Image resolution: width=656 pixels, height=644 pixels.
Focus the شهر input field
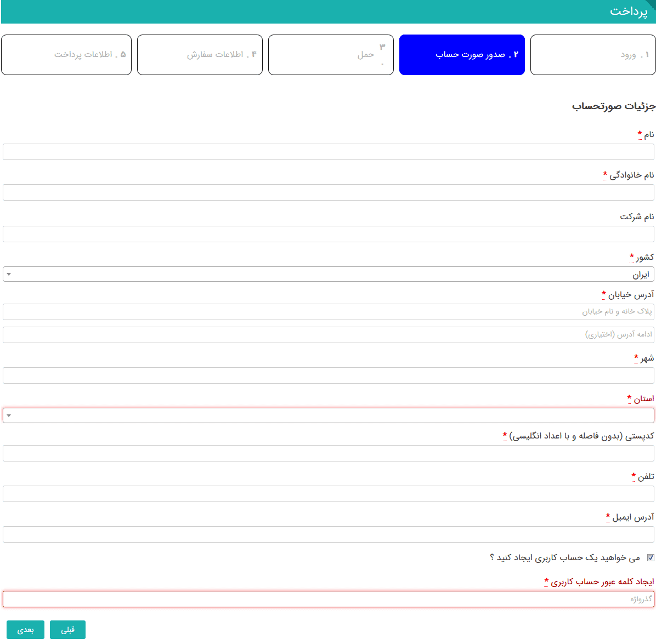tap(329, 375)
